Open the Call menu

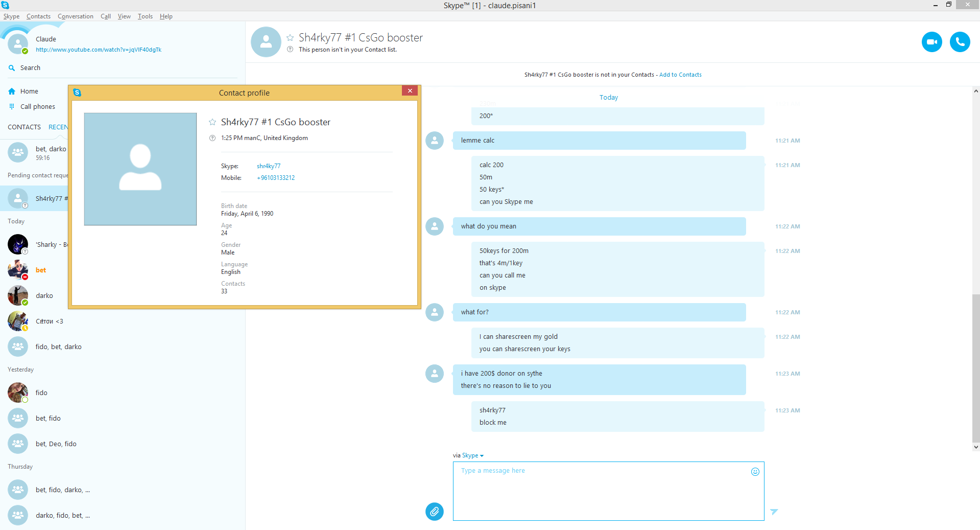coord(106,16)
